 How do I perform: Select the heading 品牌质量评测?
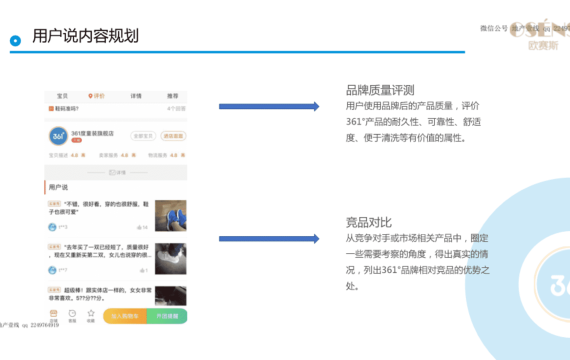coord(380,90)
